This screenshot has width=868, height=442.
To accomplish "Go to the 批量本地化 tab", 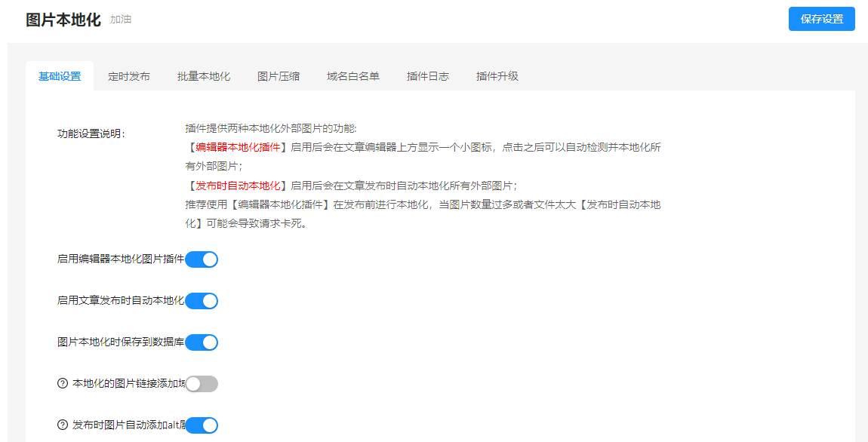I will pyautogui.click(x=204, y=76).
